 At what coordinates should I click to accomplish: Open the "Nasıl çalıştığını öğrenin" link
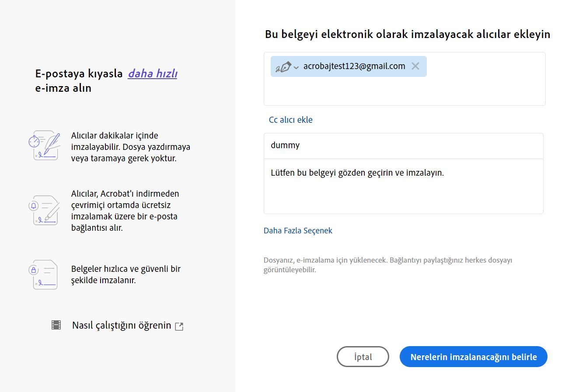click(x=122, y=326)
